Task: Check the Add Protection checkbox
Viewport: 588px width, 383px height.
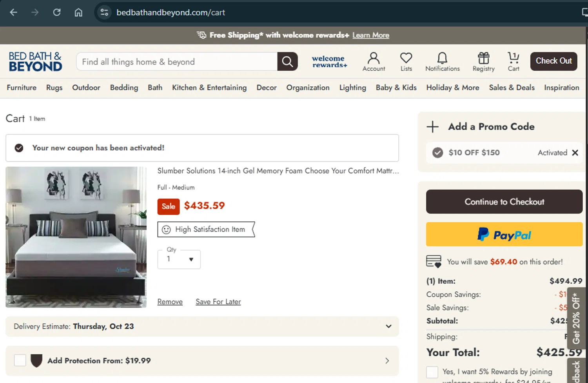Action: click(20, 360)
